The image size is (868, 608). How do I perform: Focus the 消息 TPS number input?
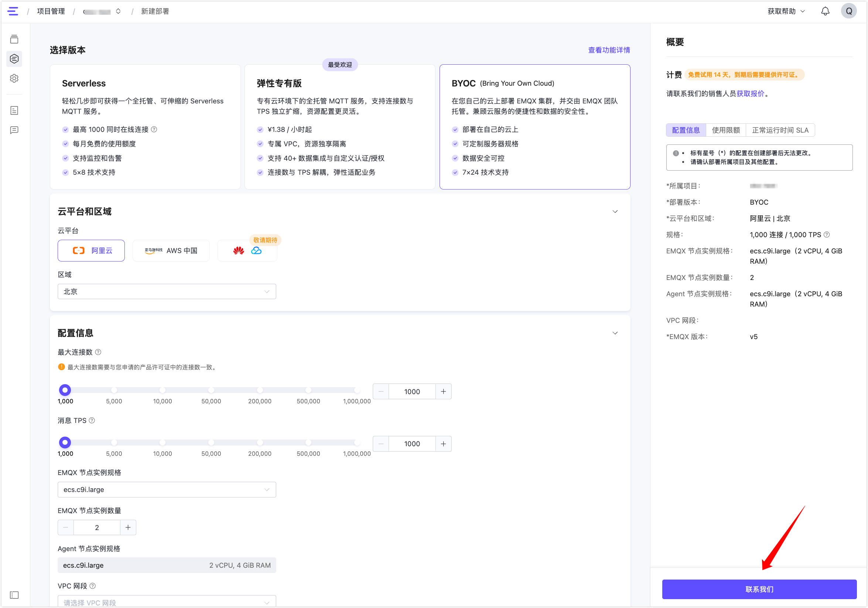[x=412, y=444]
